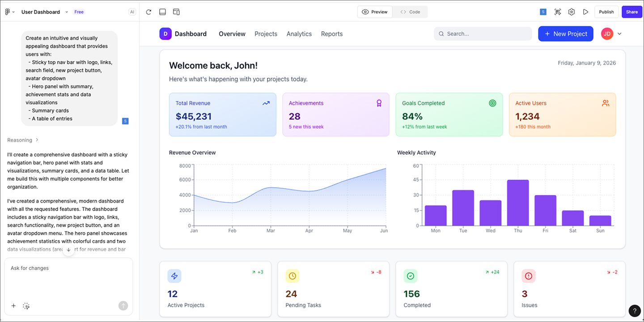Open project settings with the gear icon
This screenshot has width=644, height=322.
click(571, 12)
